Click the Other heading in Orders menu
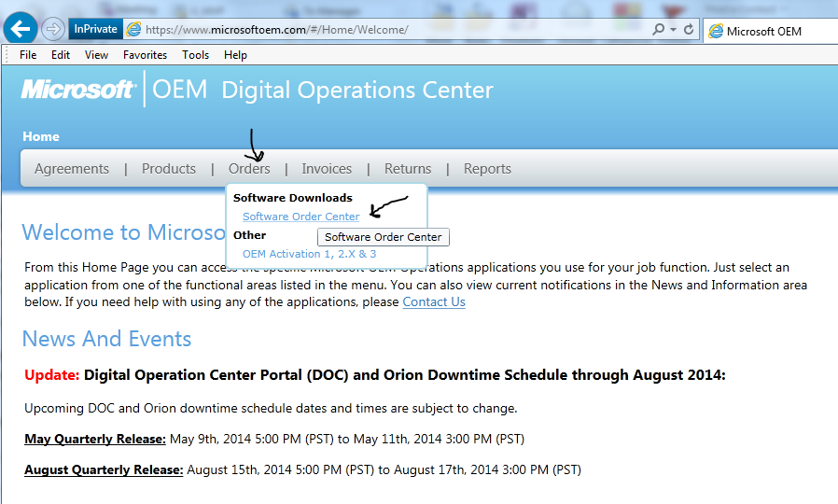 coord(249,235)
